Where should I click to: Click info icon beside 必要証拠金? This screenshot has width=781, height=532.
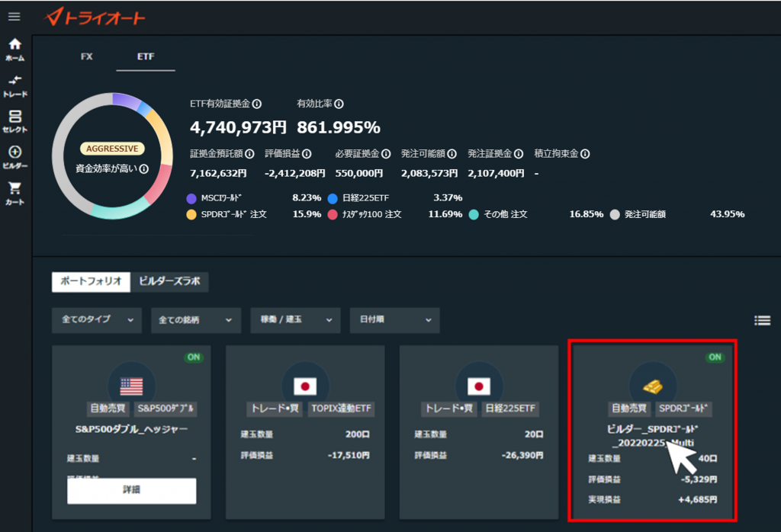[385, 154]
